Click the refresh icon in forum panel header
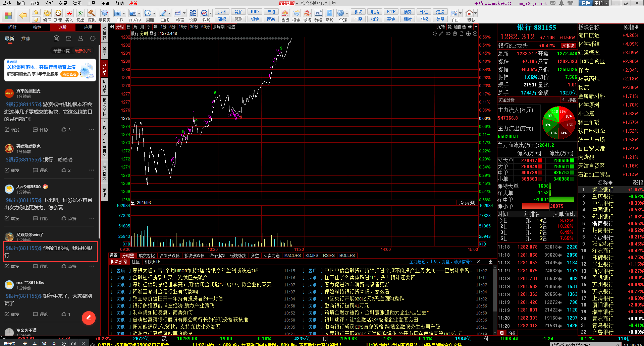The width and height of the screenshot is (644, 346). pyautogui.click(x=93, y=39)
